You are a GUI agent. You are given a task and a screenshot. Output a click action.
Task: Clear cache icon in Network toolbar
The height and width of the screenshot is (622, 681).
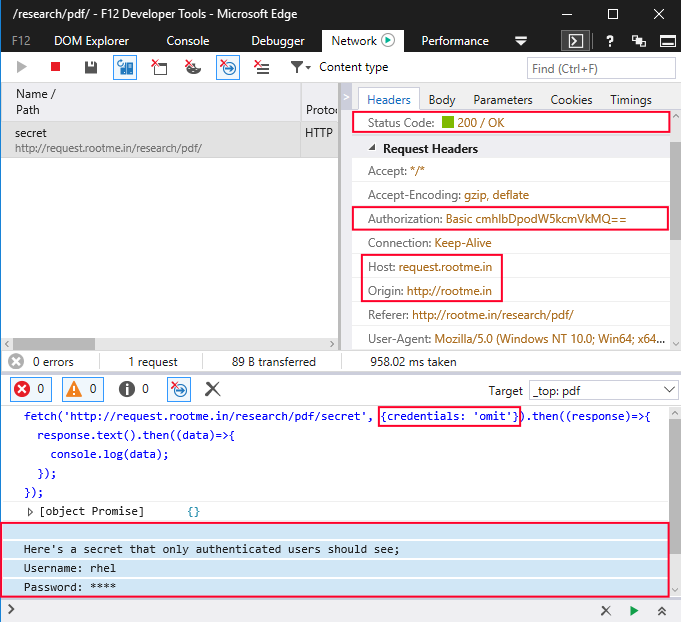point(159,67)
